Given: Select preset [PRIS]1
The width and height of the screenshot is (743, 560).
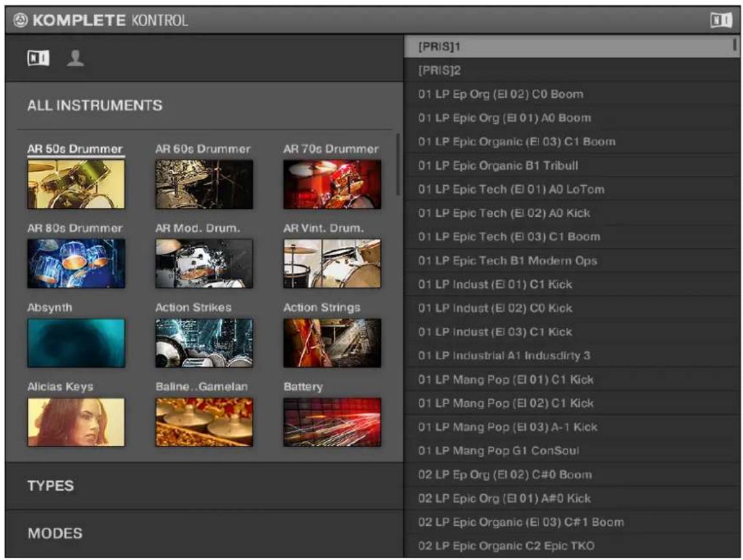Looking at the screenshot, I should 571,46.
